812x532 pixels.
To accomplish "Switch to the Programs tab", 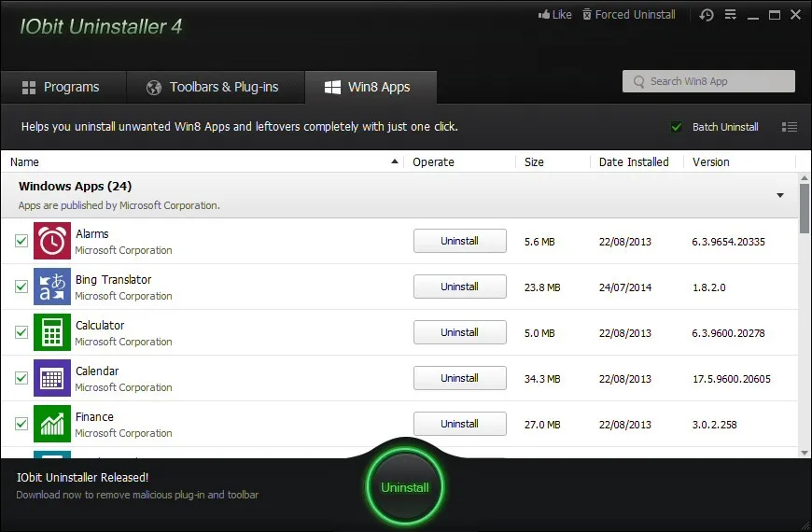I will point(62,87).
